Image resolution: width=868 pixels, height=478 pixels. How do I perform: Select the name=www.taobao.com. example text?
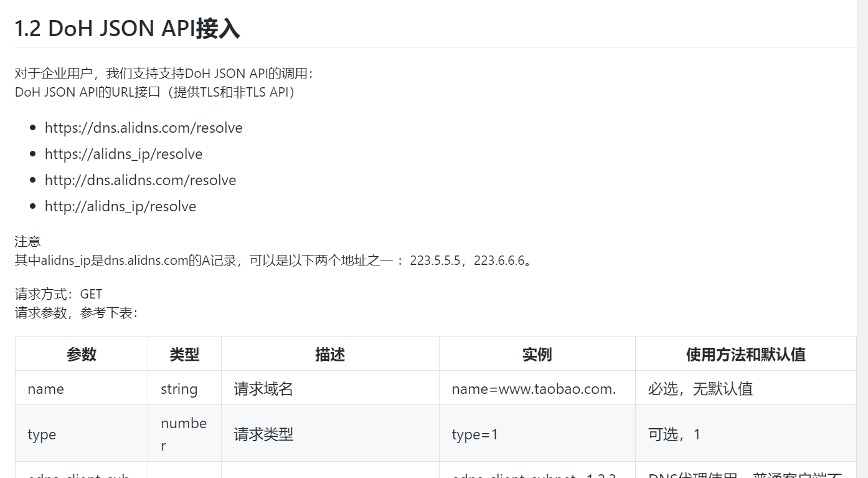click(533, 388)
